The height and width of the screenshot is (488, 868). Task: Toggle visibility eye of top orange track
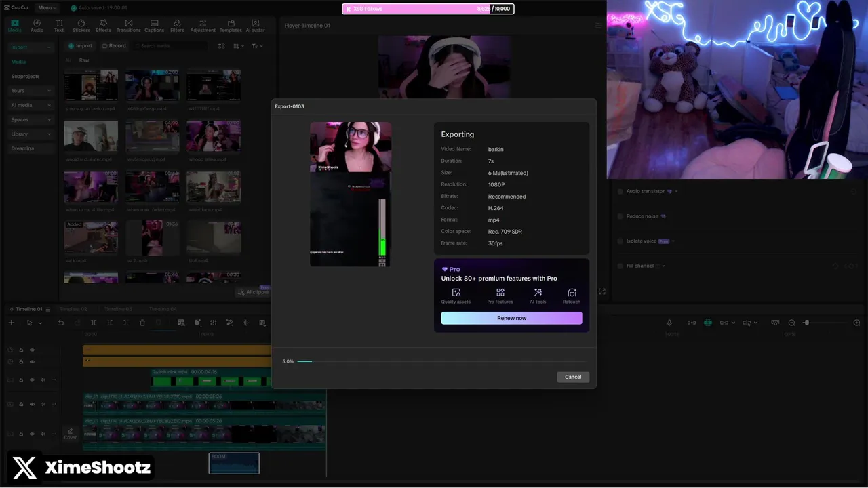(32, 350)
